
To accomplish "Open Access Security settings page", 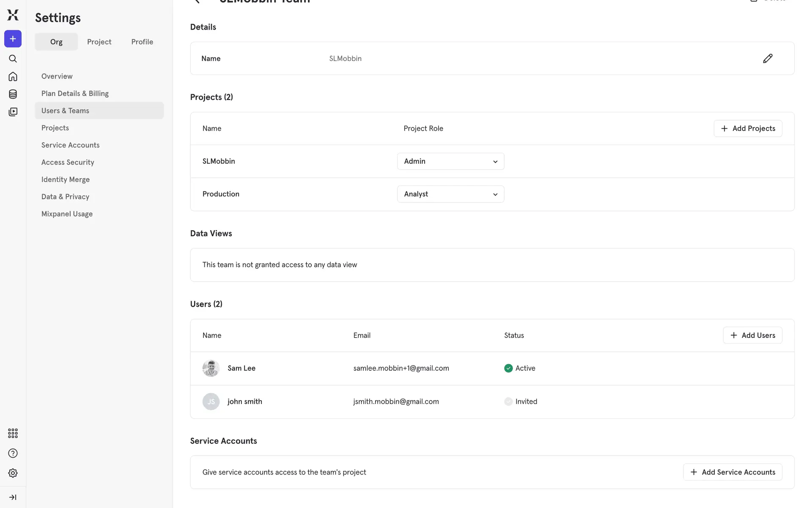I will click(x=68, y=162).
